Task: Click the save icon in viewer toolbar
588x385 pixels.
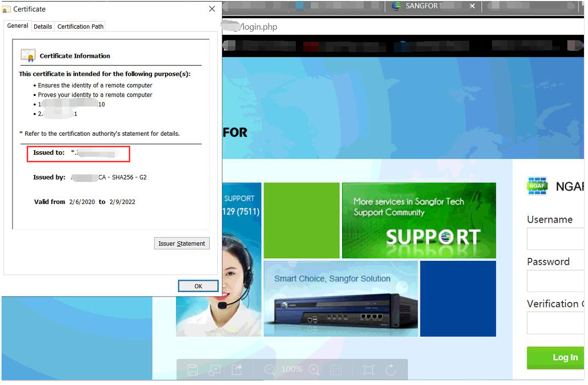Action: tap(193, 370)
